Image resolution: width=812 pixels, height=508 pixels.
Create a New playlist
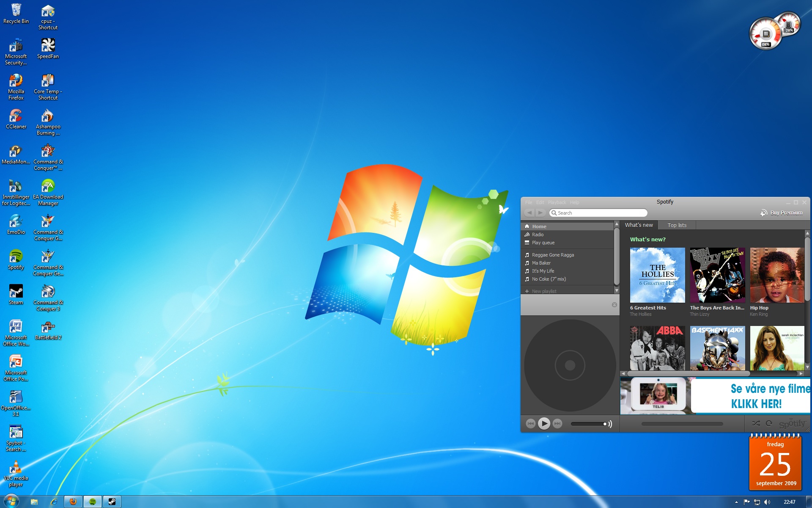click(x=544, y=291)
